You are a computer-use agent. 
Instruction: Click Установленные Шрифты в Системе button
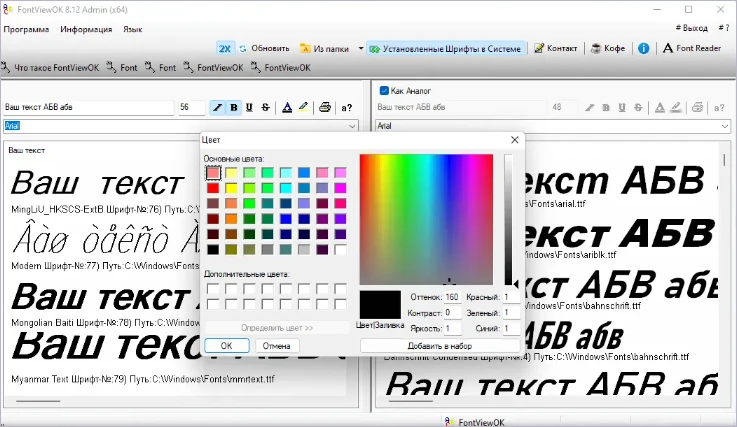[444, 48]
